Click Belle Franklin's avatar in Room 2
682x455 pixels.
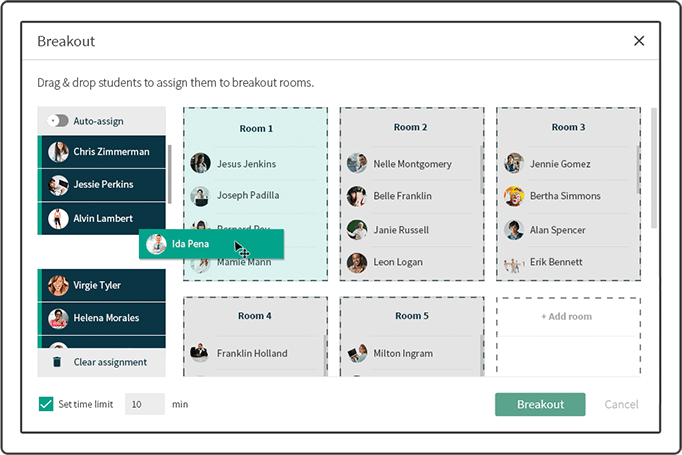[x=357, y=196]
